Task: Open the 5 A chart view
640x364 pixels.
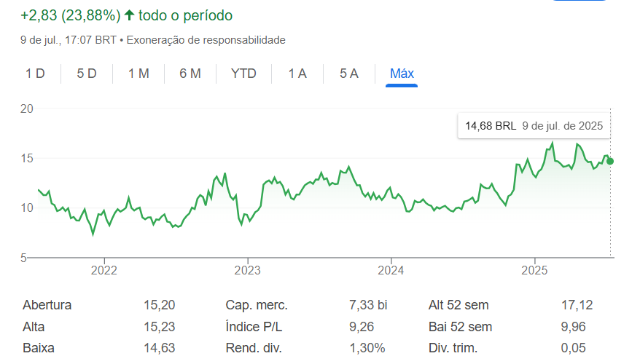Action: pos(349,74)
